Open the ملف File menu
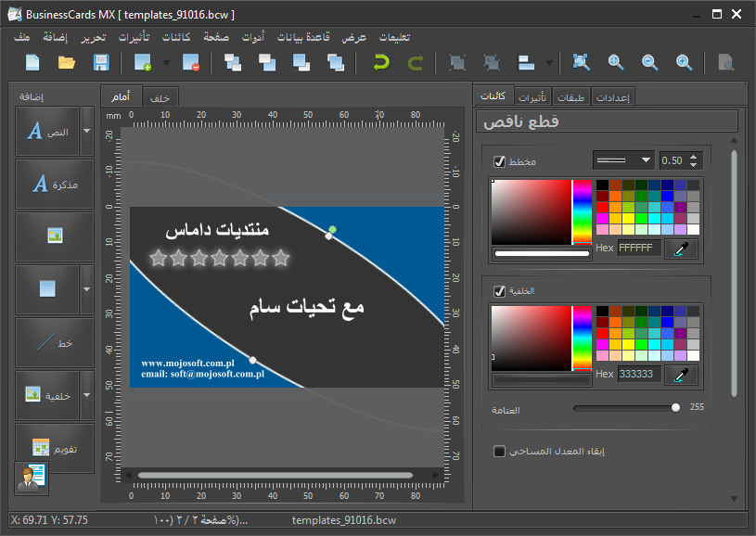This screenshot has height=536, width=756. tap(21, 37)
